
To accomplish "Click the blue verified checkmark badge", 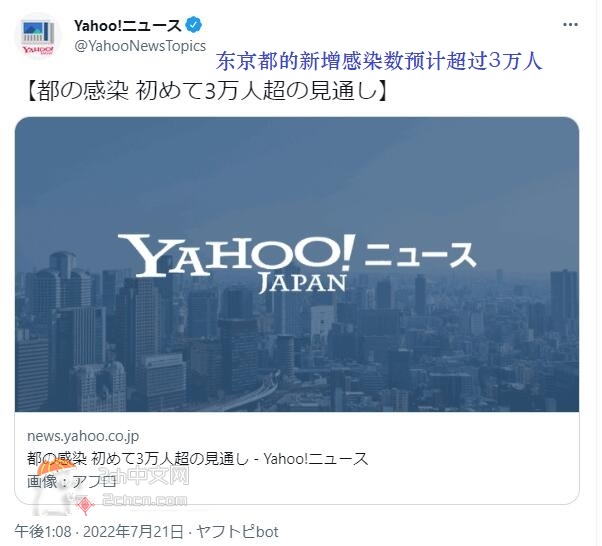I will (x=194, y=25).
